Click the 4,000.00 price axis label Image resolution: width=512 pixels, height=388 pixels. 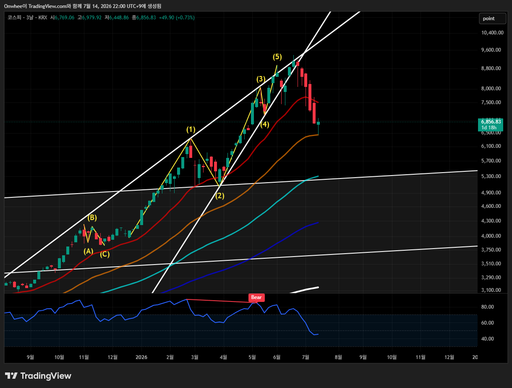[x=492, y=236]
